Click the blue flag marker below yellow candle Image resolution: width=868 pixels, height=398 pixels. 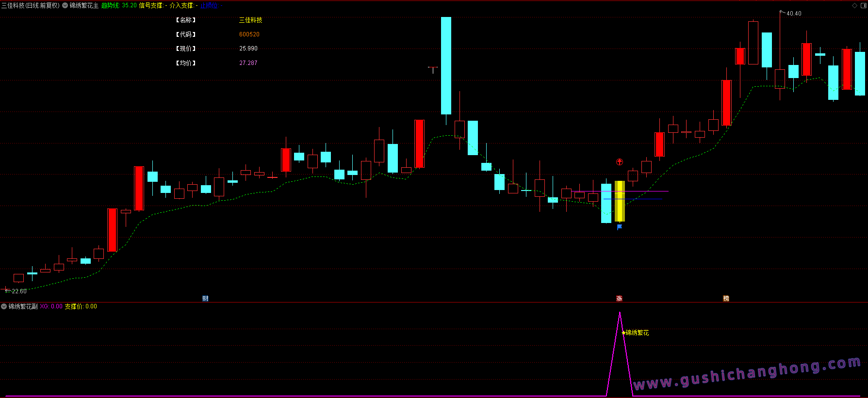pyautogui.click(x=620, y=227)
